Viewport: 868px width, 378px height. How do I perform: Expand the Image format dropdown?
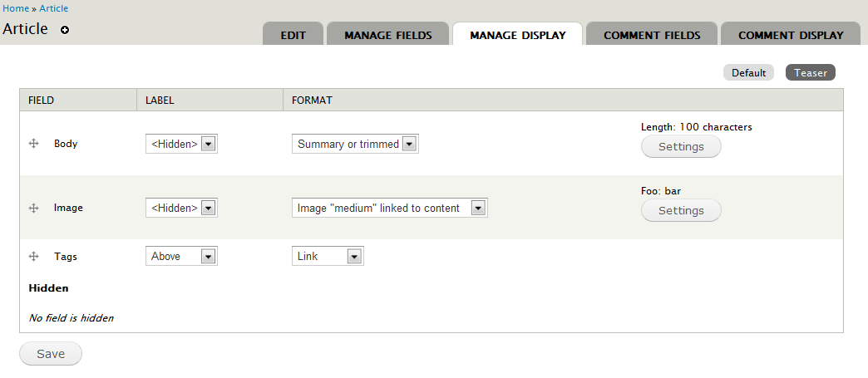coord(389,208)
